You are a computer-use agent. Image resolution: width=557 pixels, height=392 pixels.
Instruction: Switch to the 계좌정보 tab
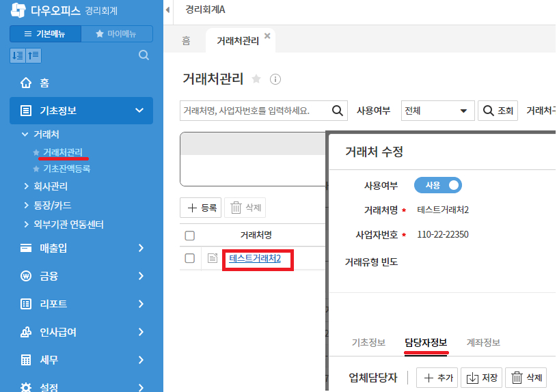(483, 343)
